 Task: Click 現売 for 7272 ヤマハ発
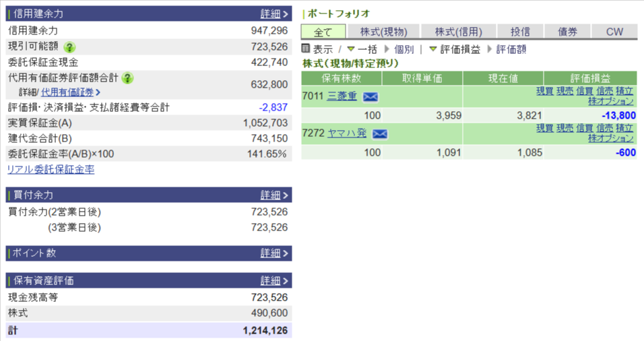coord(565,128)
